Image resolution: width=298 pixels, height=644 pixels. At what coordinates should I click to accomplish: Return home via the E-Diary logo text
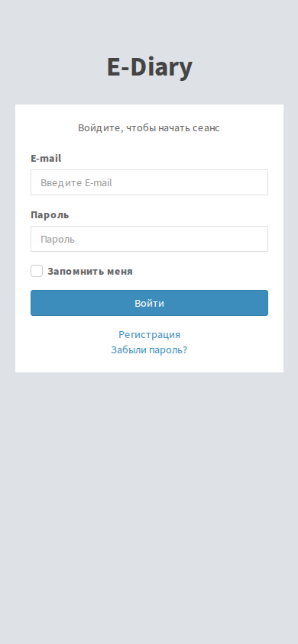click(x=149, y=67)
